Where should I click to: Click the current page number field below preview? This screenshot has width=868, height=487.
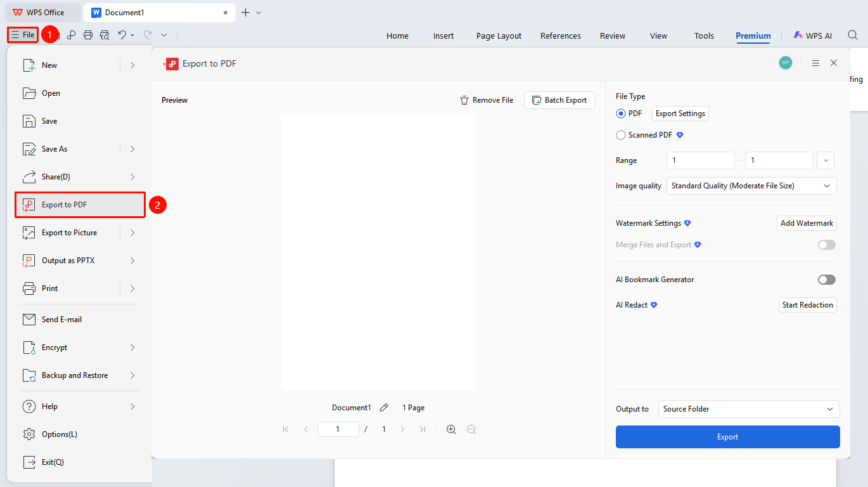coord(338,429)
